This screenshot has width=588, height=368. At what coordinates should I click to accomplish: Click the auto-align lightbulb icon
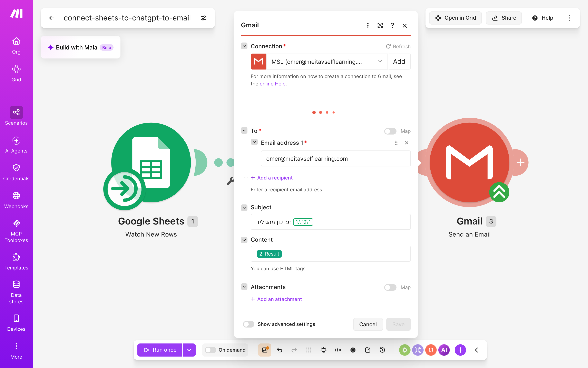click(323, 350)
